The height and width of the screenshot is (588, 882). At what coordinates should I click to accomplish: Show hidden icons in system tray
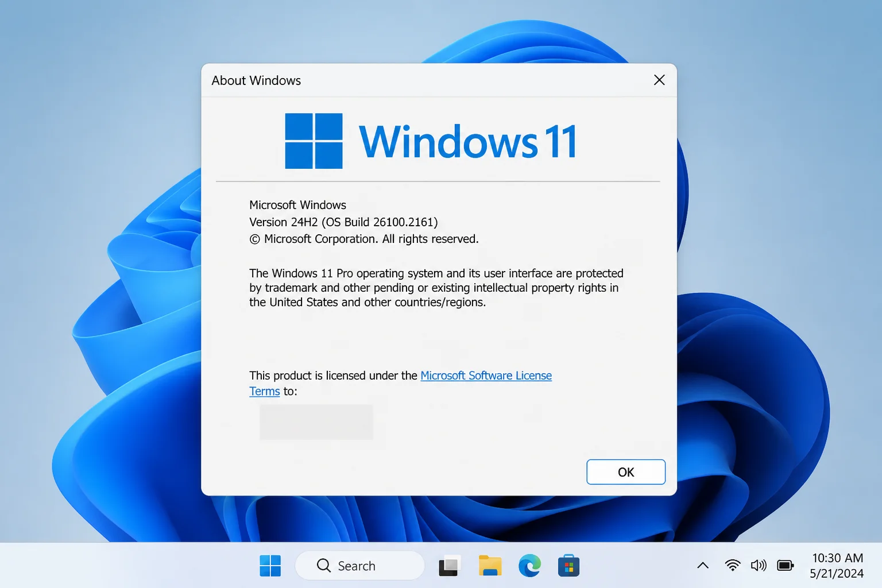(x=702, y=566)
